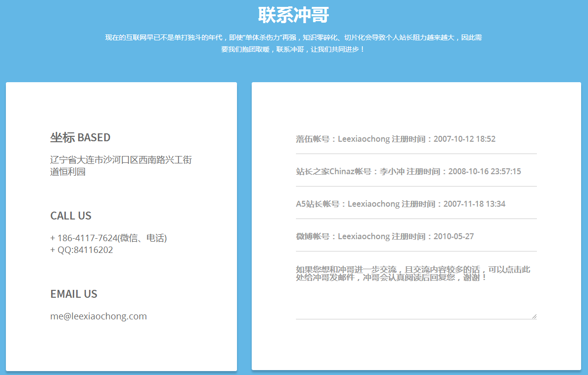Screen dimensions: 588x375
Task: Click the QQ:84116202 contact line
Action: pos(82,250)
